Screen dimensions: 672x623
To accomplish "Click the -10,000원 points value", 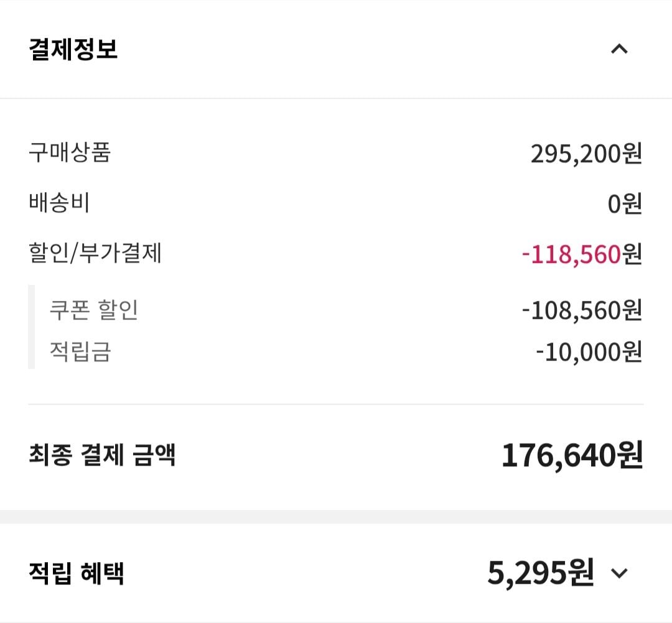I will (x=589, y=353).
